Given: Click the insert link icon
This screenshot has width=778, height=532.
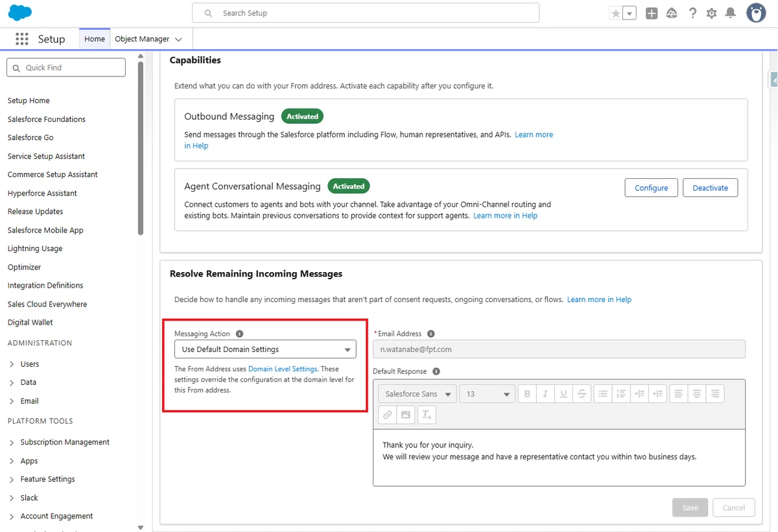Looking at the screenshot, I should click(x=387, y=415).
